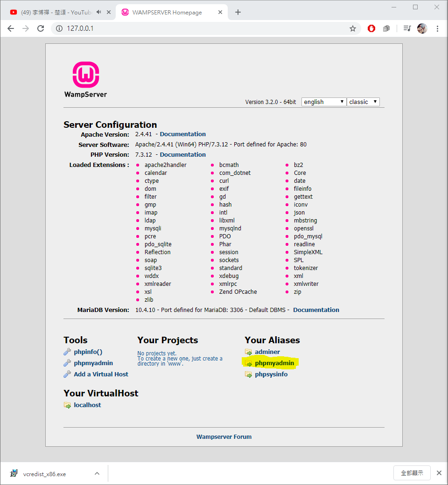Viewport: 448px width, 485px height.
Task: Click the mysqli extension entry
Action: 153,228
